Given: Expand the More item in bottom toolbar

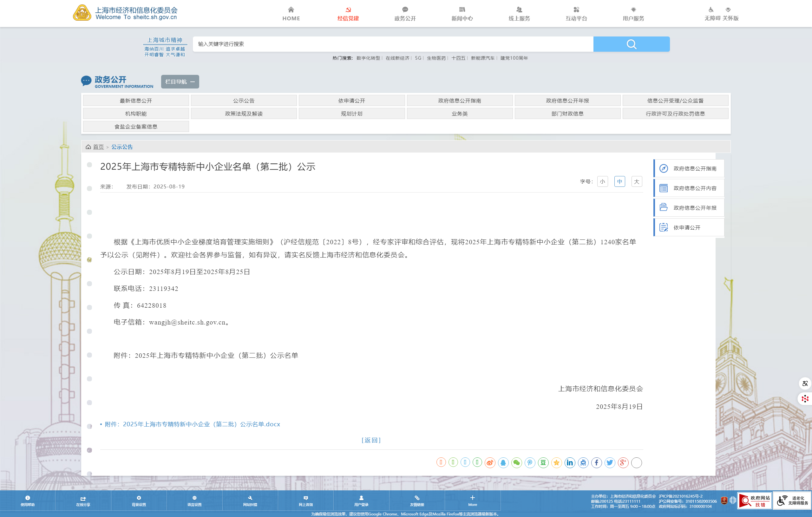Looking at the screenshot, I should 472,501.
